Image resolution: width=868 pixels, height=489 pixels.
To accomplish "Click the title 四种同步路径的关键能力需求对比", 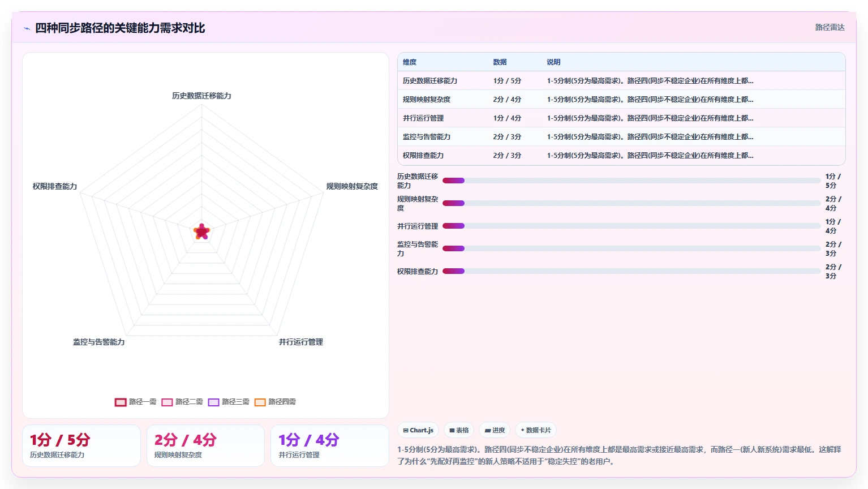I will pos(120,28).
